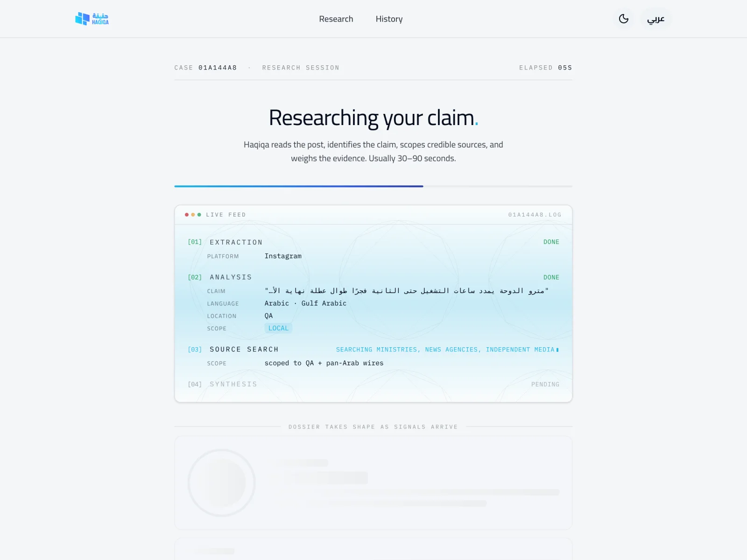This screenshot has width=747, height=560.
Task: Open the History nav item
Action: click(x=389, y=19)
